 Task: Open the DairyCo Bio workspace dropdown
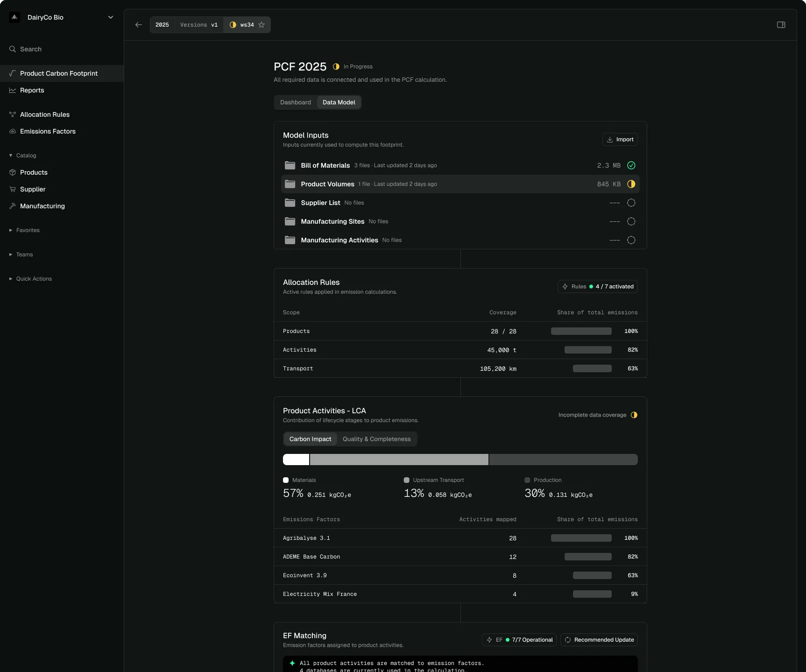pyautogui.click(x=111, y=17)
